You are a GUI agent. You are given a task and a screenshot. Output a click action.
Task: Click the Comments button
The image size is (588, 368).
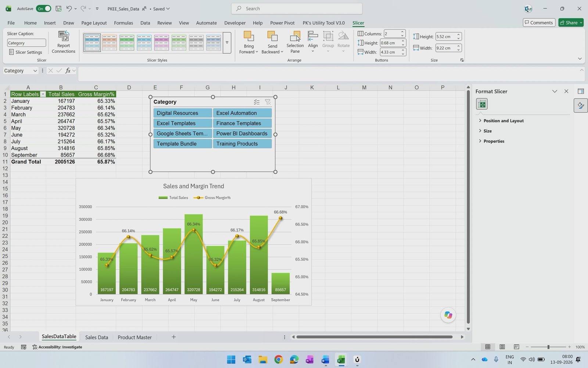tap(539, 23)
